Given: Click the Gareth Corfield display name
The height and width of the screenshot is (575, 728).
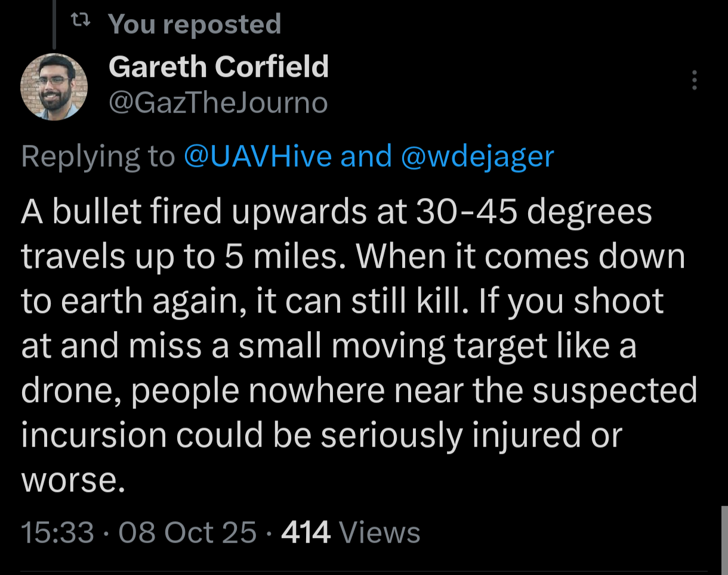Looking at the screenshot, I should point(218,66).
